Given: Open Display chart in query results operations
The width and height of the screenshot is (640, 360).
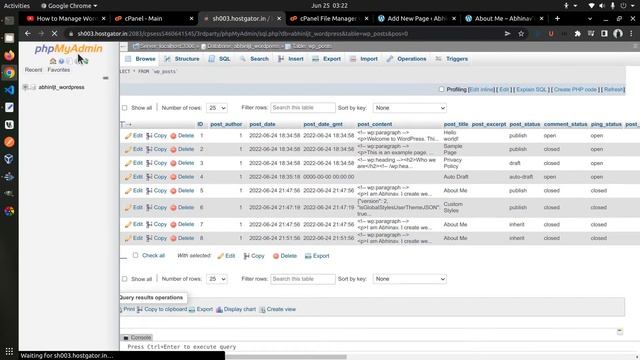Looking at the screenshot, I should [236, 309].
